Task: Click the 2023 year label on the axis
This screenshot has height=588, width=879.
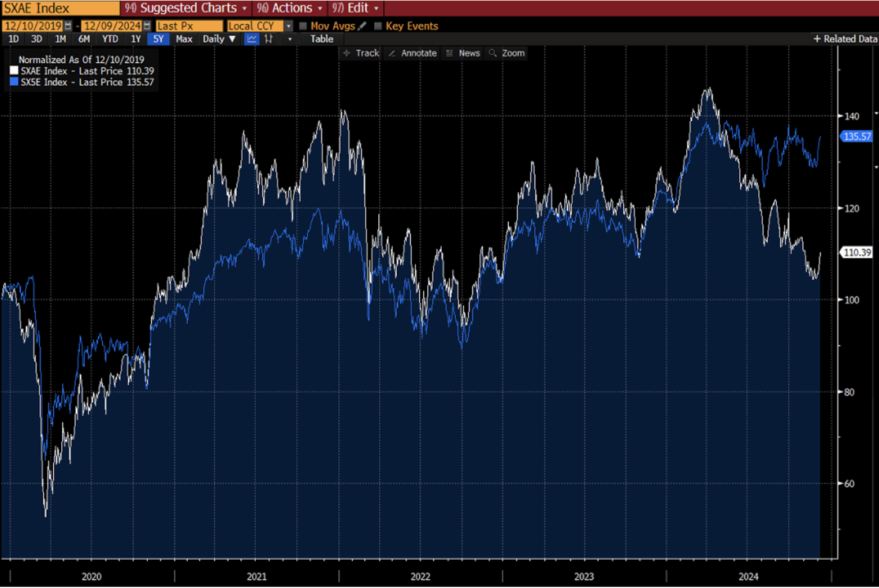Action: (583, 576)
